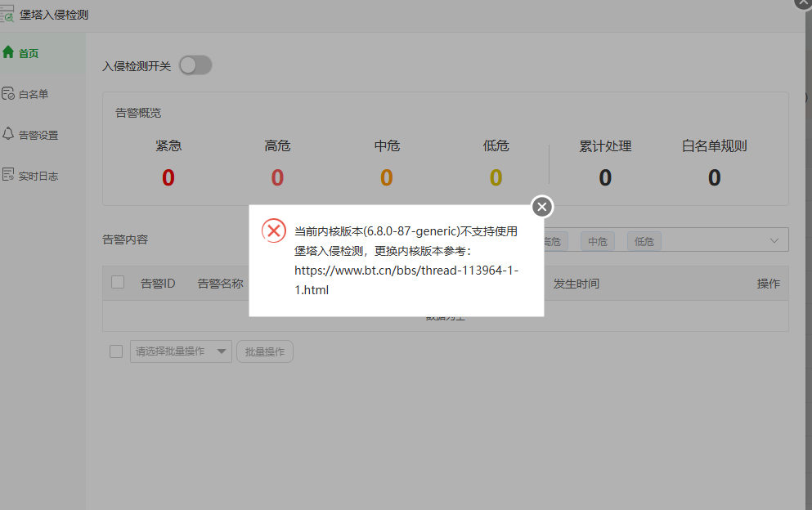Click the 高危 alert count
Image resolution: width=812 pixels, height=510 pixels.
(277, 177)
